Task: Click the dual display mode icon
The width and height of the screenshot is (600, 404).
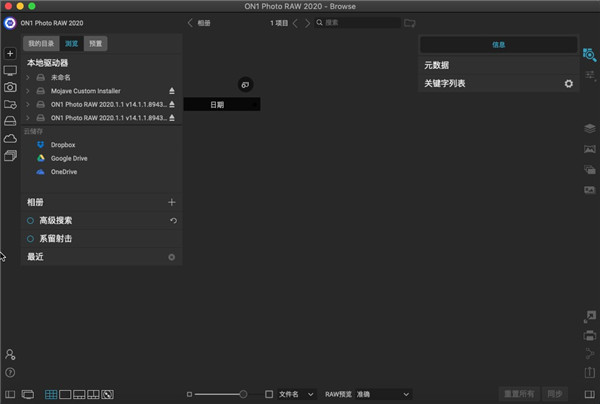Action: coord(28,394)
